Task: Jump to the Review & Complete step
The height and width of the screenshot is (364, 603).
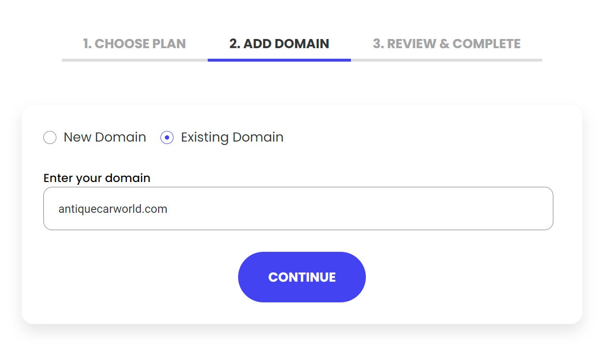Action: coord(446,44)
